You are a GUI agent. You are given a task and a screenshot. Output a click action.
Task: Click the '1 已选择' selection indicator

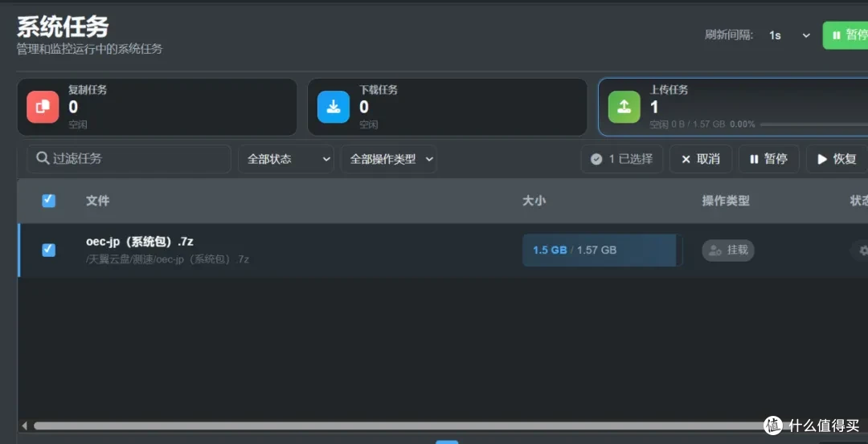(x=621, y=159)
